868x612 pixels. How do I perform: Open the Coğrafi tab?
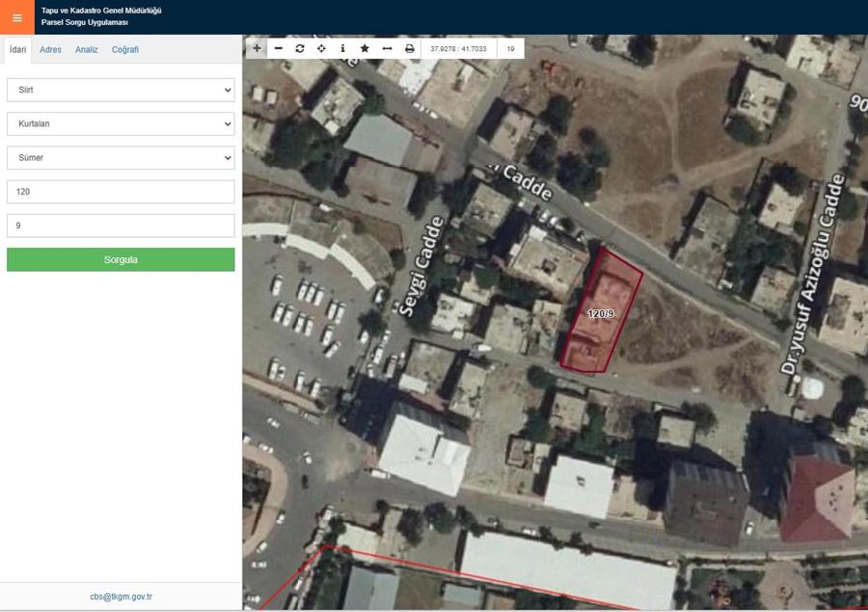[x=125, y=50]
